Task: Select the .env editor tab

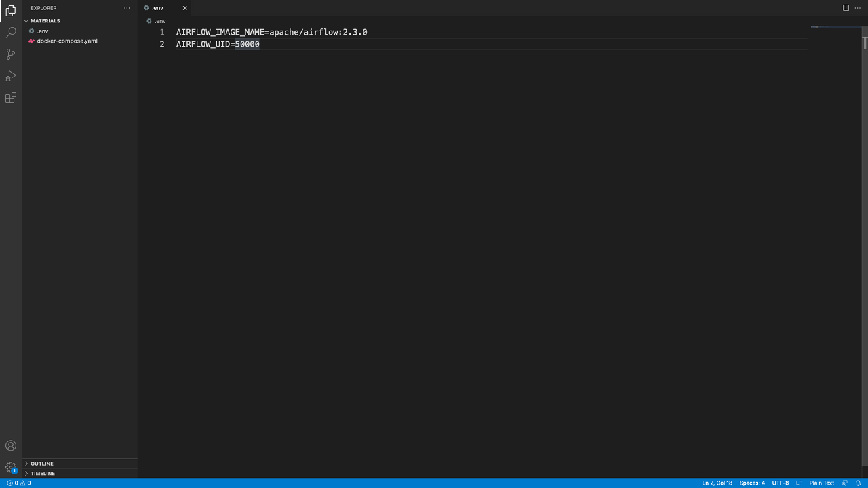Action: [x=165, y=8]
